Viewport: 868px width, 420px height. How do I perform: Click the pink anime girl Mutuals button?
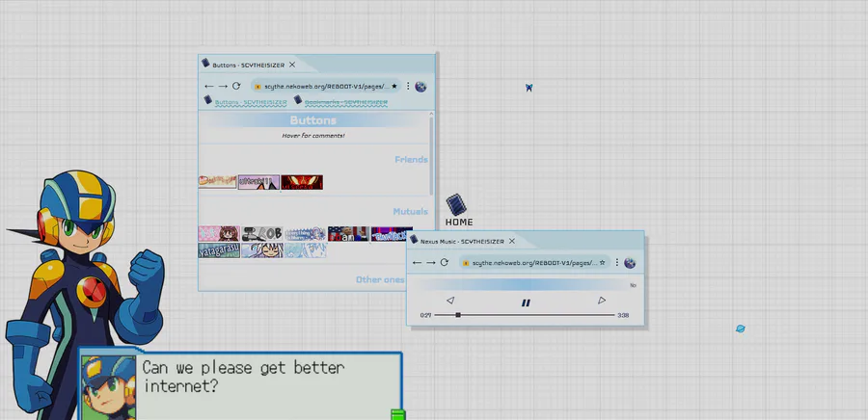pos(219,233)
